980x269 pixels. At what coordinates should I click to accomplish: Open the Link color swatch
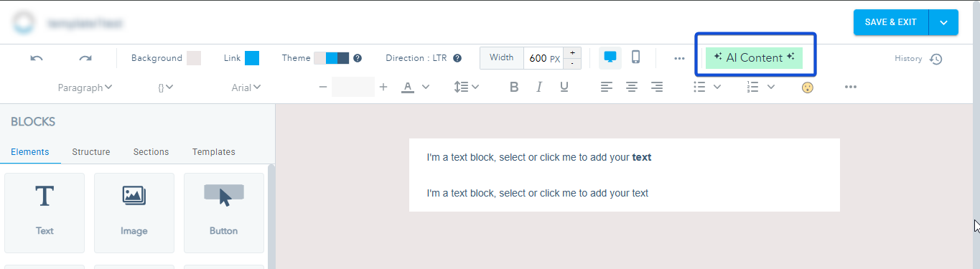[252, 58]
